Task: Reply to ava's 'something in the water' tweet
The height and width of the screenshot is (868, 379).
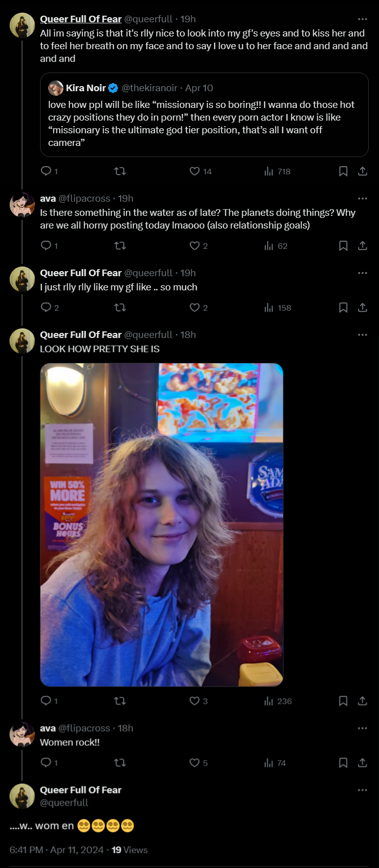Action: coord(49,246)
